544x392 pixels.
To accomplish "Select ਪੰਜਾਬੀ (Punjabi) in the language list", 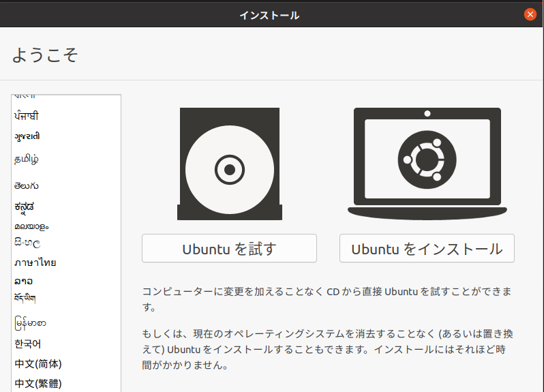I will pyautogui.click(x=27, y=115).
